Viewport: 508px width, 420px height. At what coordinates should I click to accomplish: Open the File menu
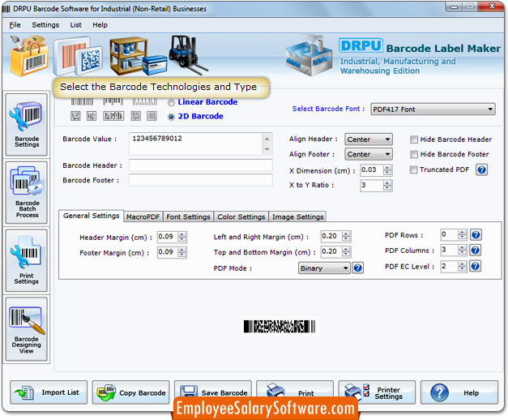pyautogui.click(x=15, y=25)
